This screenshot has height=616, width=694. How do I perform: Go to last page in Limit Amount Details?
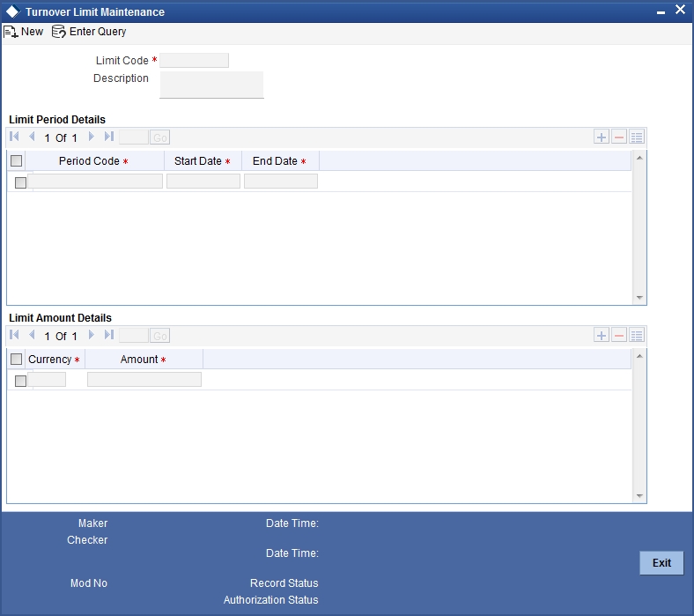pos(109,335)
